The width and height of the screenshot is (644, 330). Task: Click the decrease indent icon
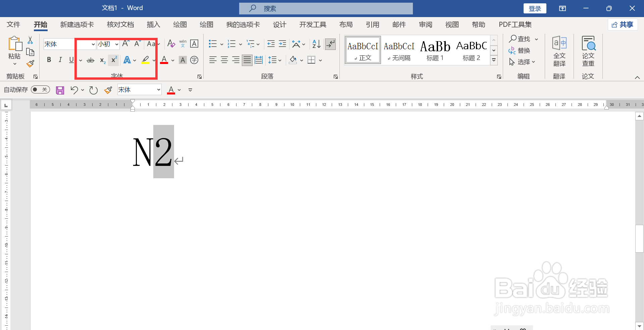click(271, 44)
